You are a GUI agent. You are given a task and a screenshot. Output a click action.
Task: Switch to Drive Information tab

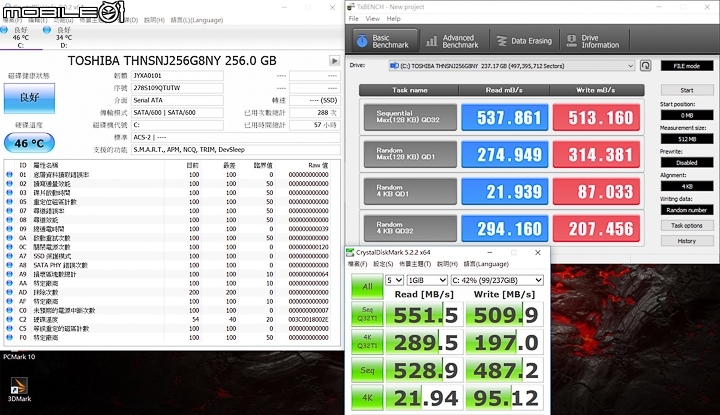coord(595,41)
